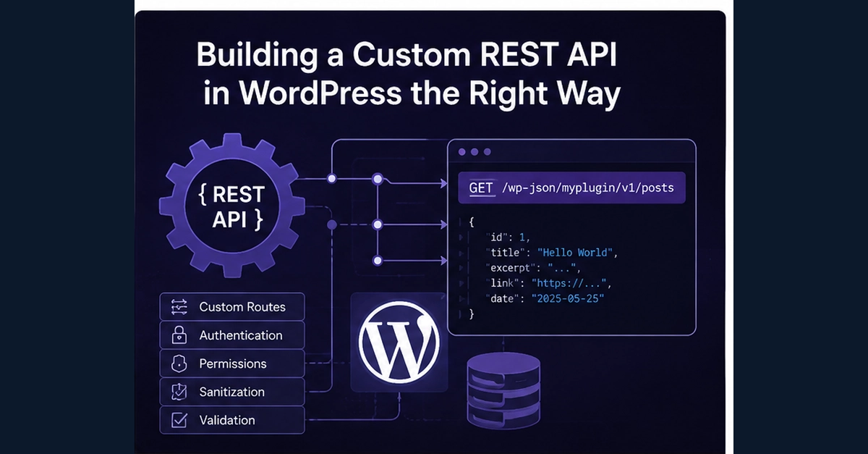Click the opening curly brace of JSON
This screenshot has width=868, height=454.
coord(472,222)
